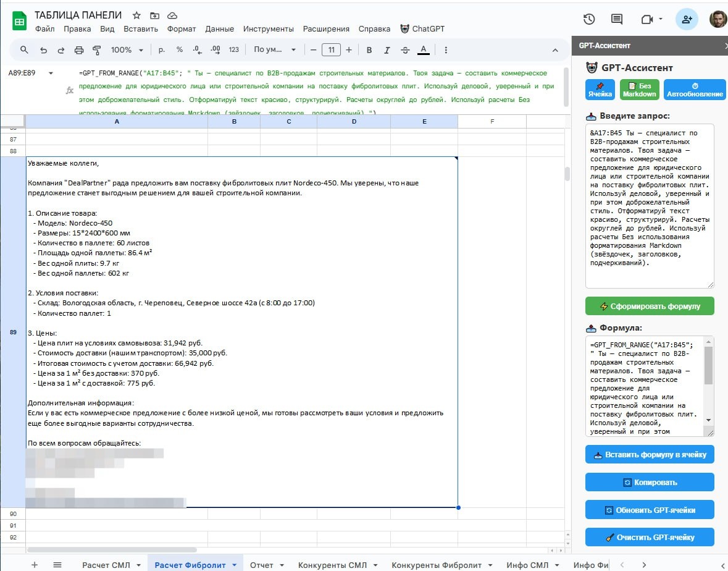Screen dimensions: 728x571
Task: Open the По ум... font dropdown
Action: (274, 49)
